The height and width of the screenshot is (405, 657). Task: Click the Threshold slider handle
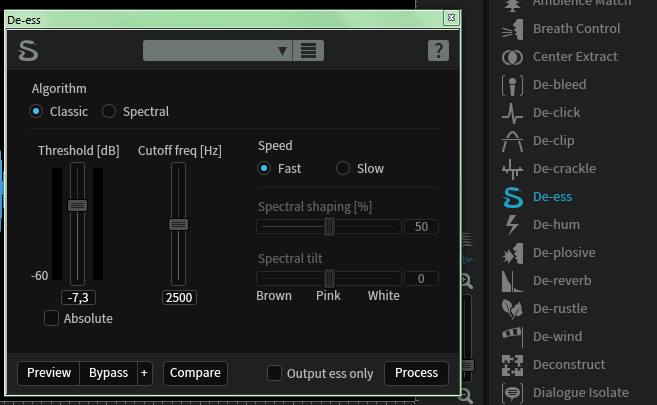(78, 206)
